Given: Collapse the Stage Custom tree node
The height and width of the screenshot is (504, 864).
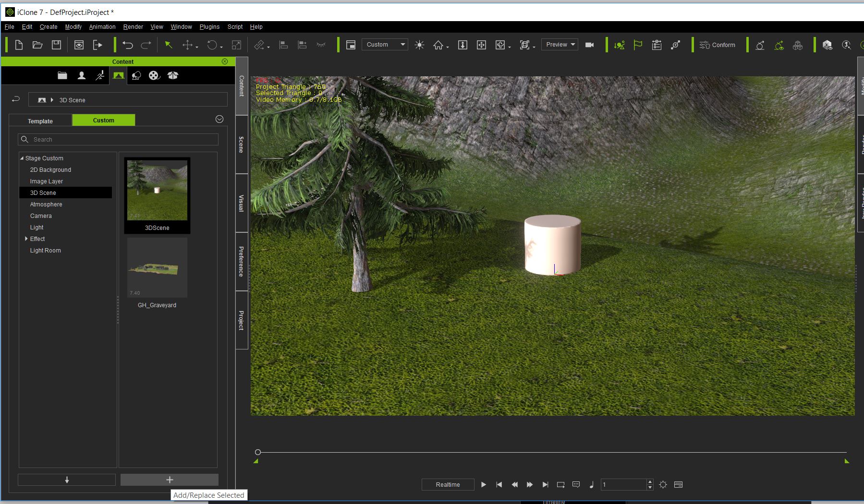Looking at the screenshot, I should click(22, 158).
